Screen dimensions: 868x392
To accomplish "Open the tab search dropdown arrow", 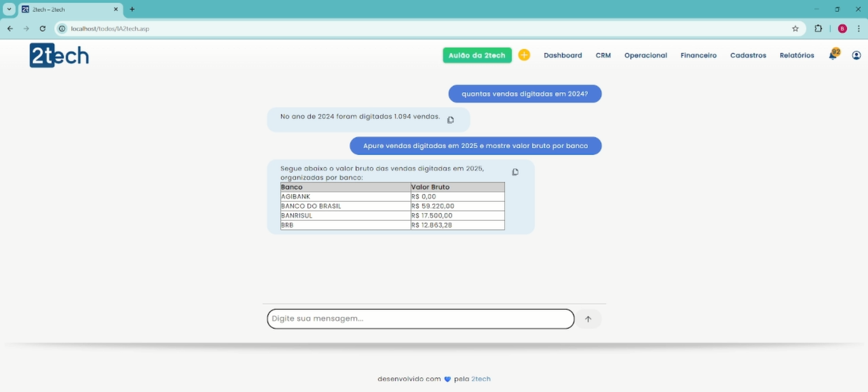I will [x=9, y=10].
